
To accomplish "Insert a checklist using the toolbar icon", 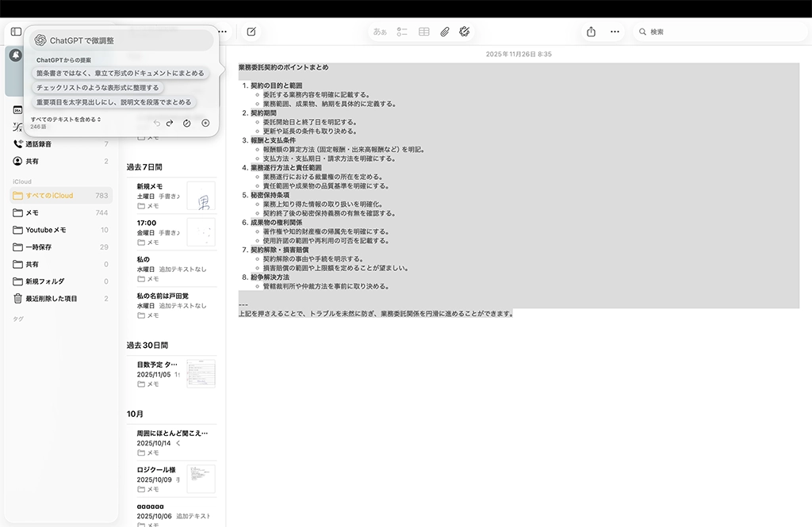I will click(x=402, y=32).
